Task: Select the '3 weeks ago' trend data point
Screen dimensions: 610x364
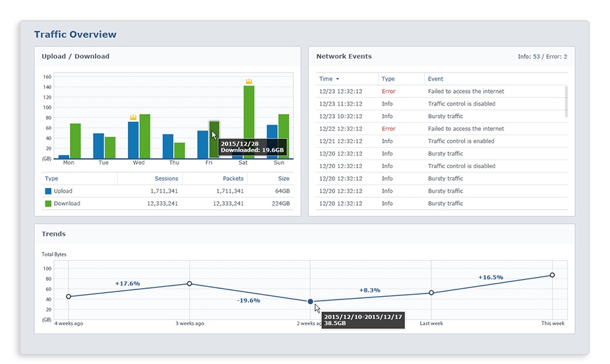Action: (x=189, y=284)
